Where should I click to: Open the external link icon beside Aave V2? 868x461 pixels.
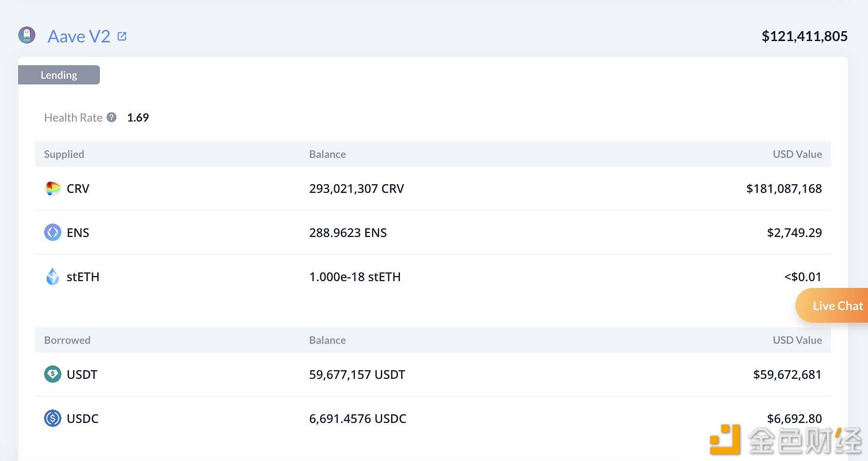coord(122,36)
